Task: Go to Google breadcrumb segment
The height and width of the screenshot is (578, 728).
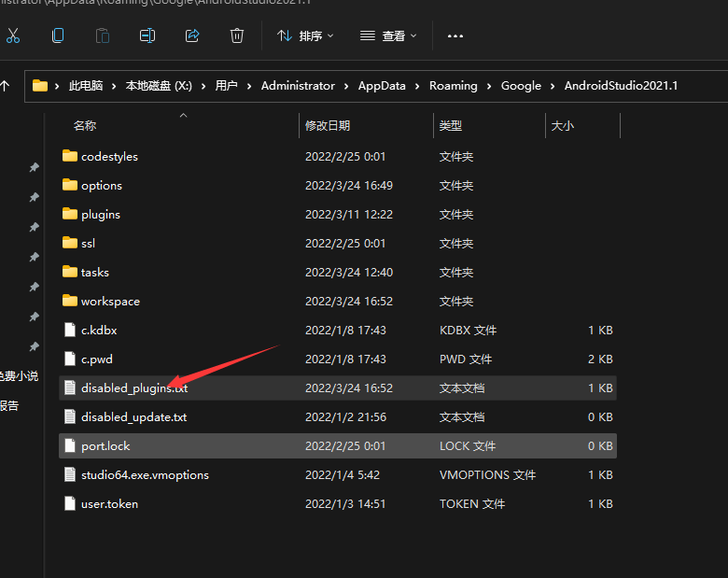Action: click(x=521, y=86)
